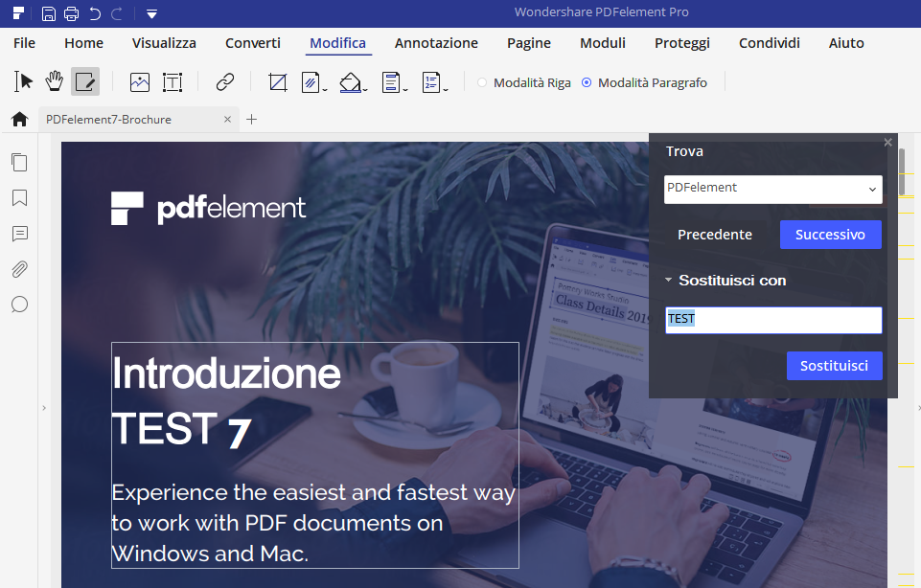Select Modalità Paragrafo radio button
This screenshot has width=921, height=588.
(587, 82)
